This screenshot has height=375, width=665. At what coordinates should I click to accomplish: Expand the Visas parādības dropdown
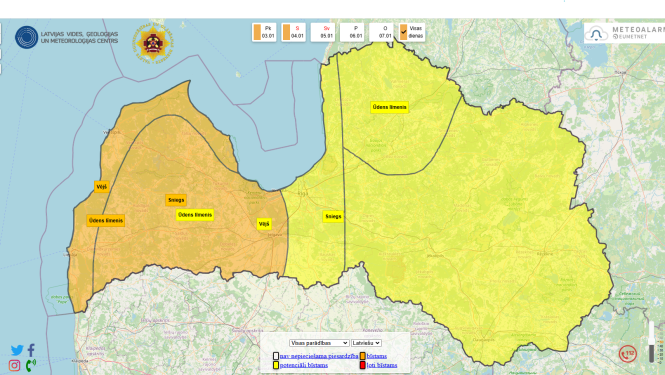pos(319,343)
